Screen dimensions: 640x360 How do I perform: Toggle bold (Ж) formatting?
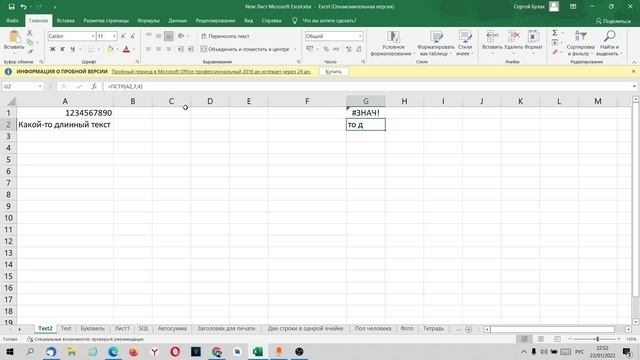pyautogui.click(x=52, y=49)
